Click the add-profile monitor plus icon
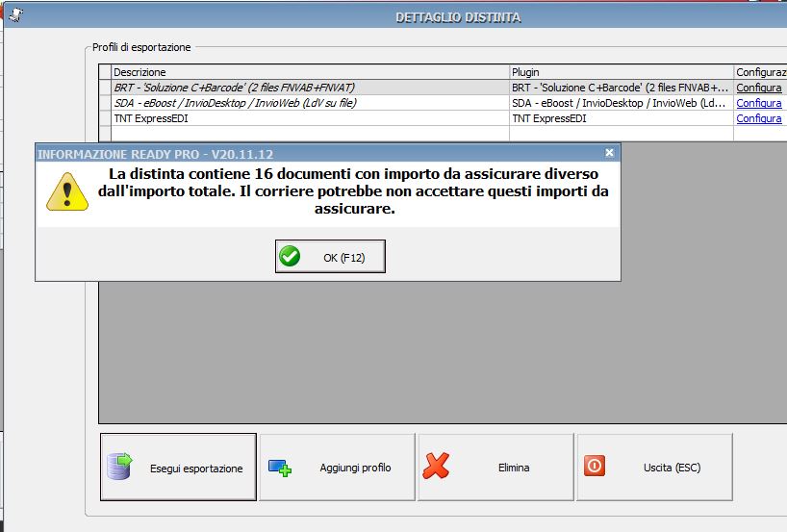 tap(280, 468)
